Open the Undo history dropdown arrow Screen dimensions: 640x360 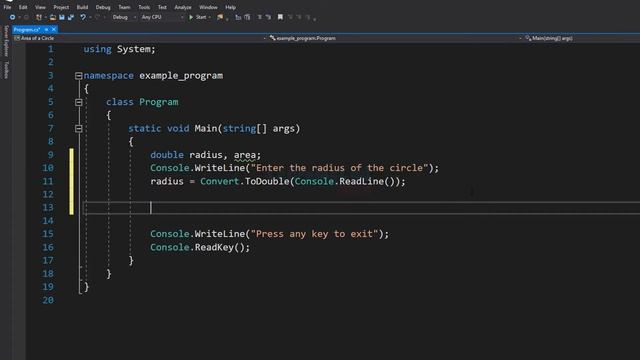pos(89,17)
